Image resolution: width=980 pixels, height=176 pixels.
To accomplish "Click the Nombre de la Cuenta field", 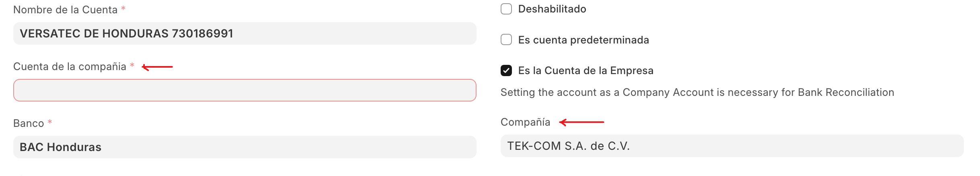I will (244, 33).
